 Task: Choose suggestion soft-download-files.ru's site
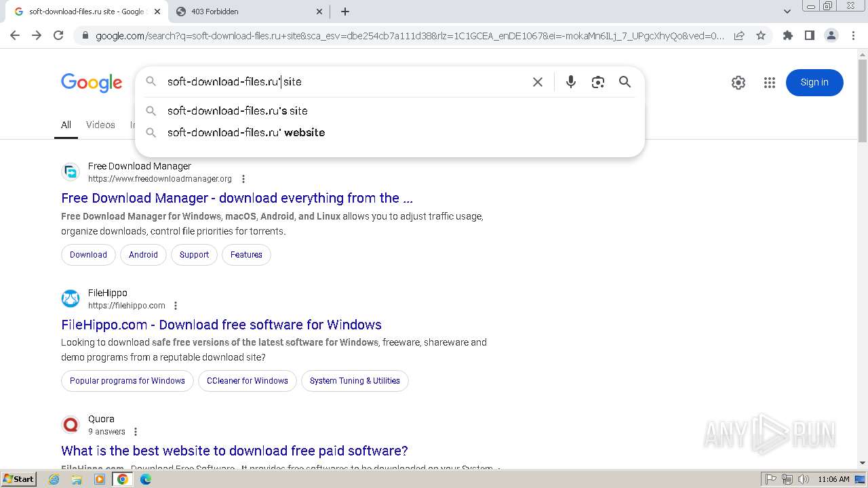(x=390, y=110)
